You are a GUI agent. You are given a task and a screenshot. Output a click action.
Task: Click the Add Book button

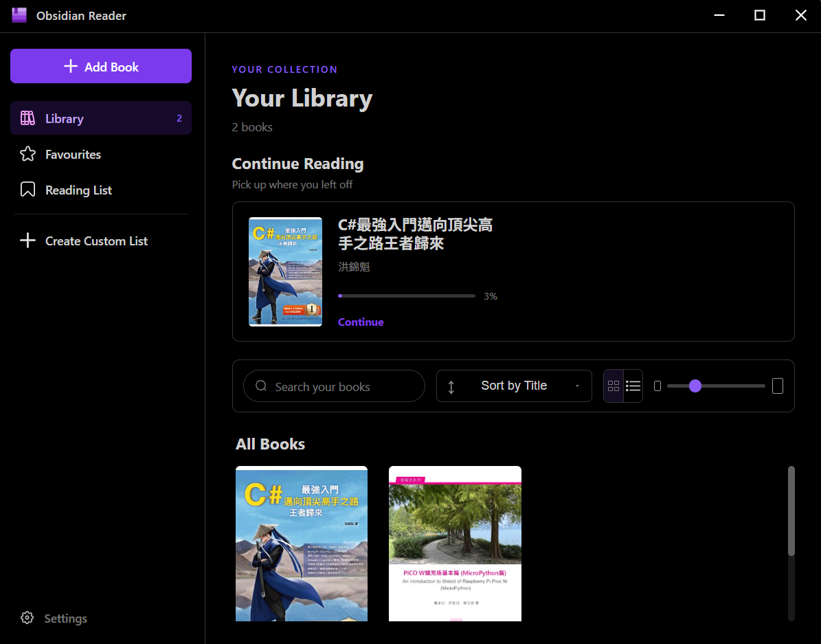101,66
